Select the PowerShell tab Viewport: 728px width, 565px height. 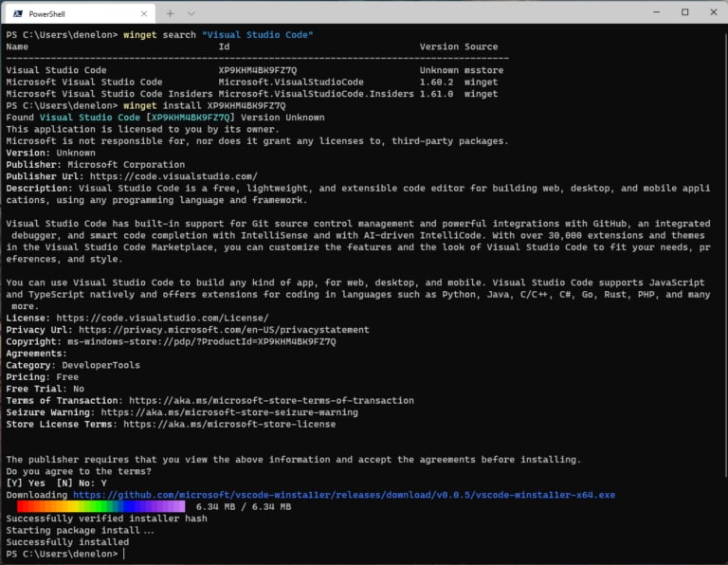80,14
